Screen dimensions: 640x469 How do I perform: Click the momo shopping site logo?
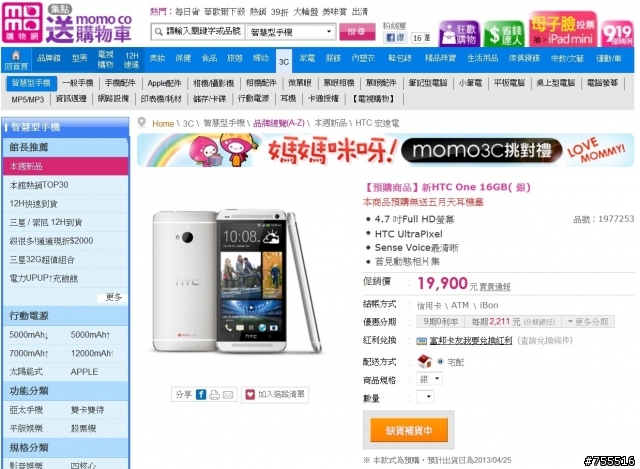22,22
